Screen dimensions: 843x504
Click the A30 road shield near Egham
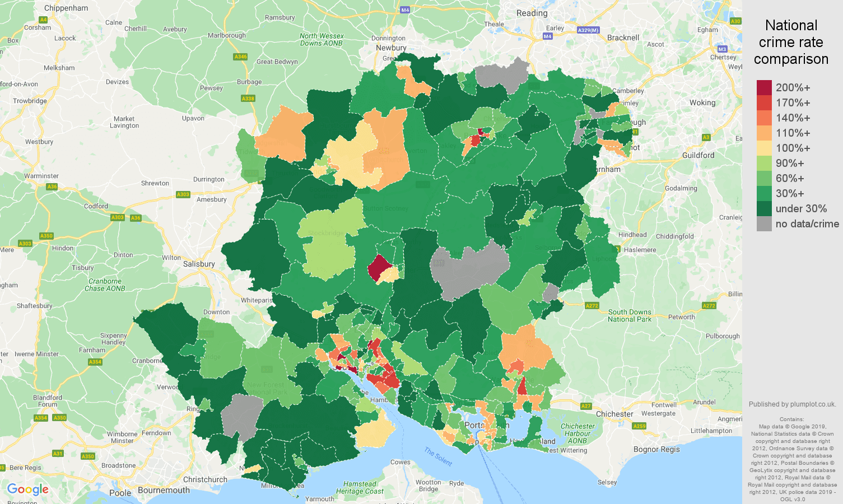point(735,21)
